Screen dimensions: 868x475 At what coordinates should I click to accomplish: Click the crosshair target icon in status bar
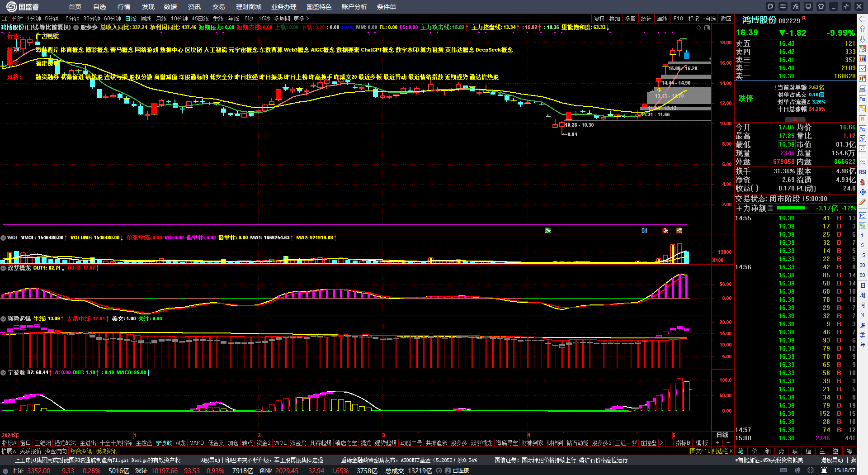click(811, 470)
